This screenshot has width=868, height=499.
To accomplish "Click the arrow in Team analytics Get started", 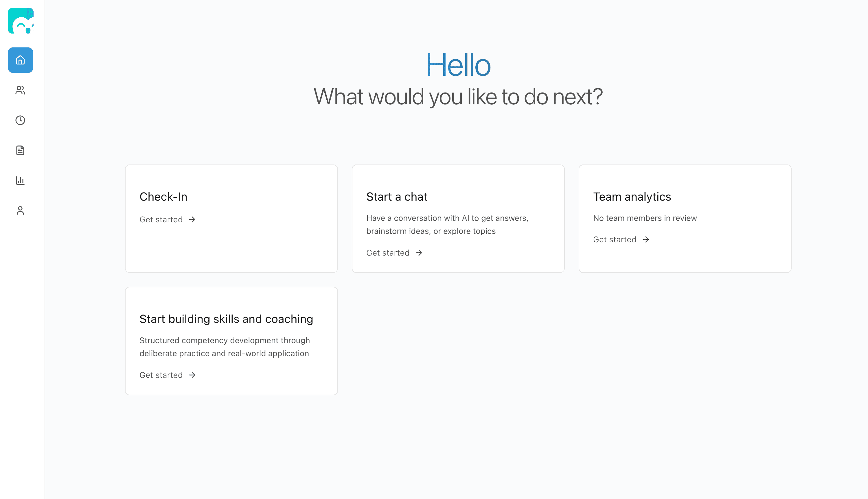I will tap(646, 239).
